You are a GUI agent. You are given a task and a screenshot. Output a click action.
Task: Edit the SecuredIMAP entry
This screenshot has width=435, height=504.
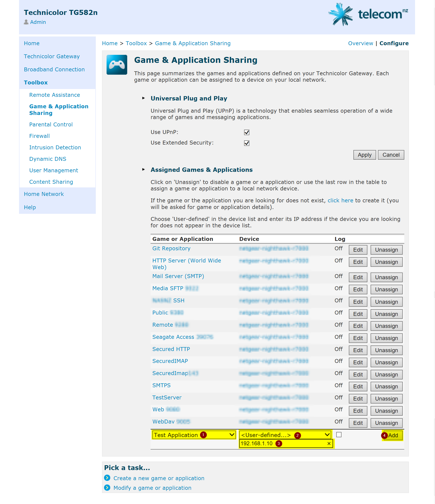[x=358, y=362]
